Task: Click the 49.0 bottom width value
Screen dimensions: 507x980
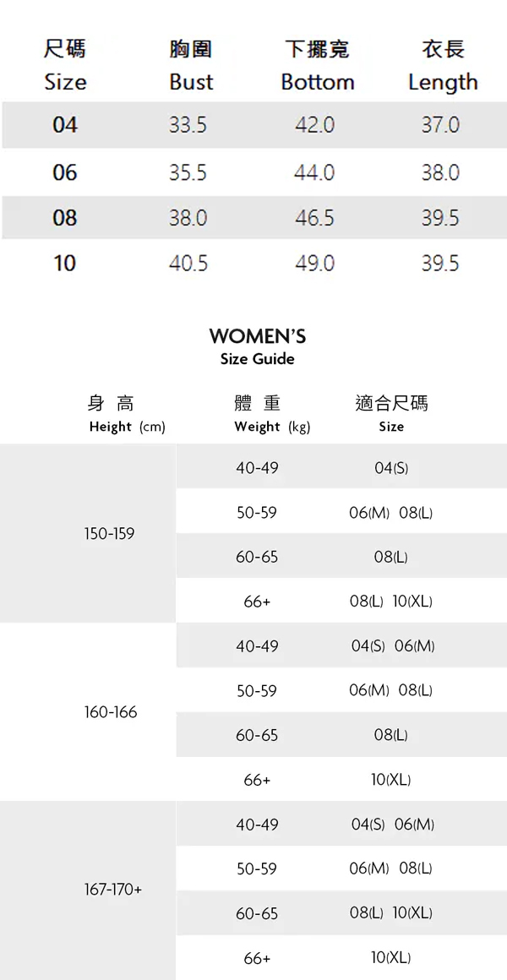Action: (x=314, y=264)
